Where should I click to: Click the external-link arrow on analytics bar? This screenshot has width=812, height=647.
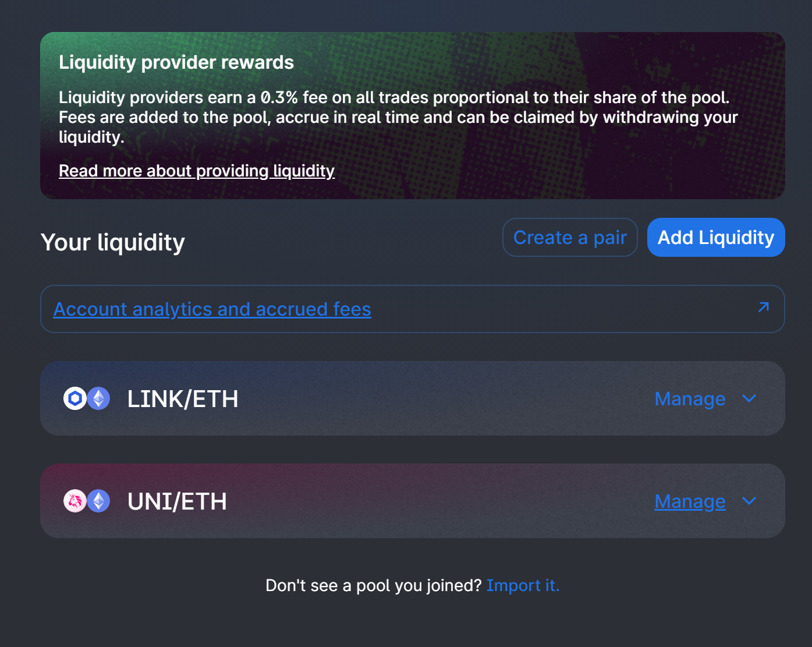763,307
